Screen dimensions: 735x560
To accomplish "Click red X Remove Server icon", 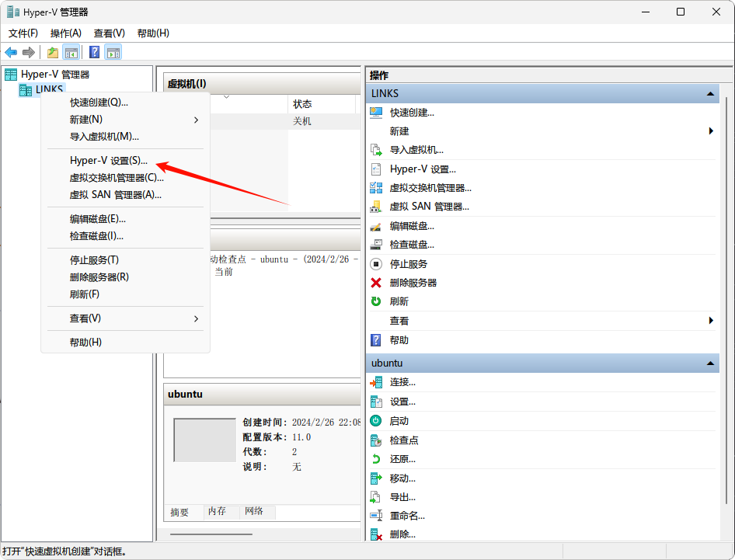I will coord(376,283).
